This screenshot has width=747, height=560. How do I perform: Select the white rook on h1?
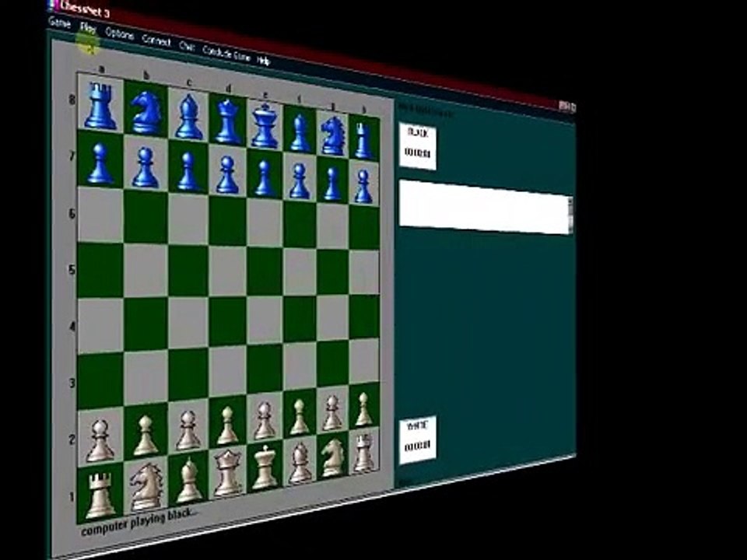tap(364, 453)
